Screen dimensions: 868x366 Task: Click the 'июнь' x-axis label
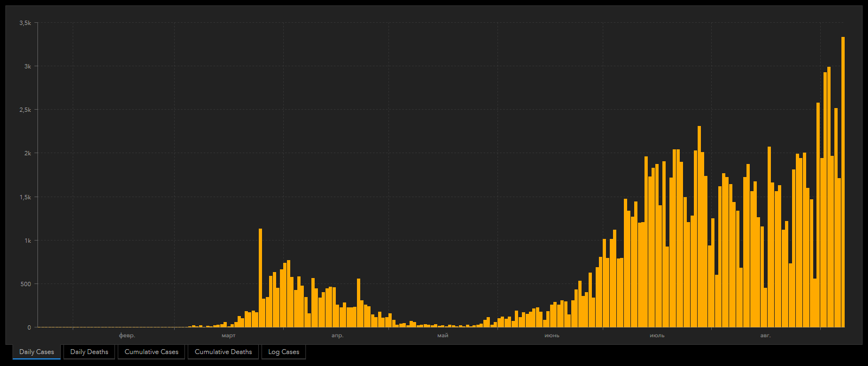click(x=552, y=336)
